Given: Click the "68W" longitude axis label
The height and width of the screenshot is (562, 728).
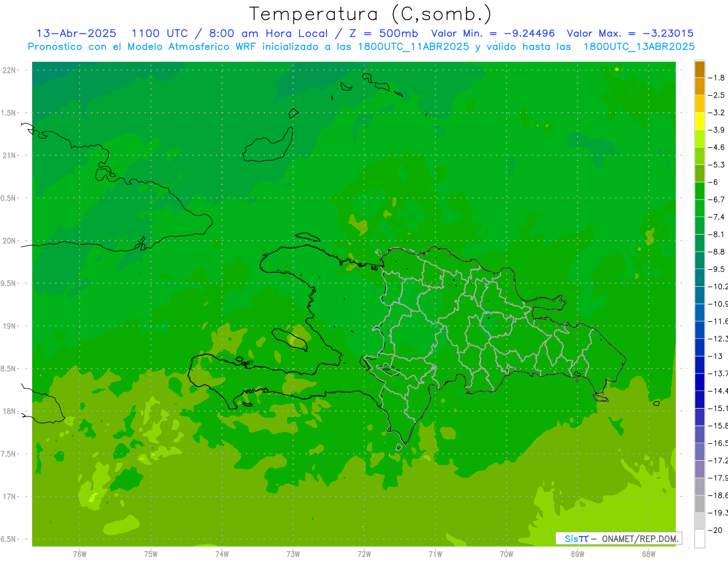Looking at the screenshot, I should (649, 554).
